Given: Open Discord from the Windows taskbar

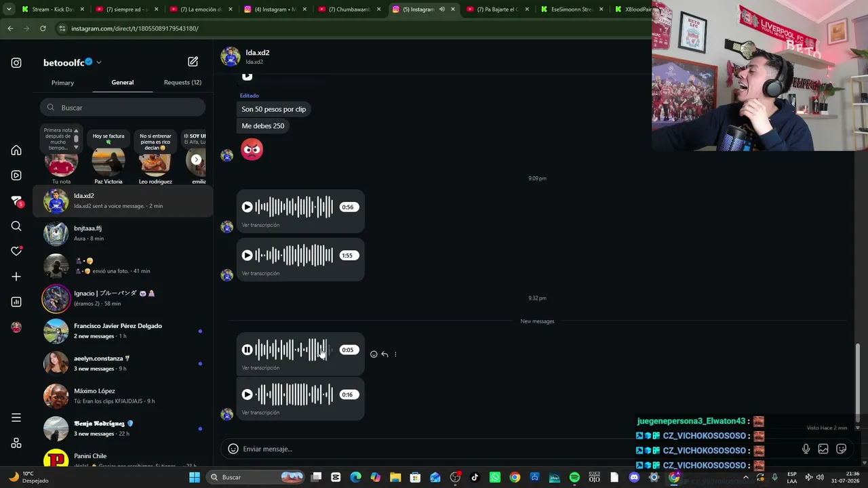Looking at the screenshot, I should point(634,477).
